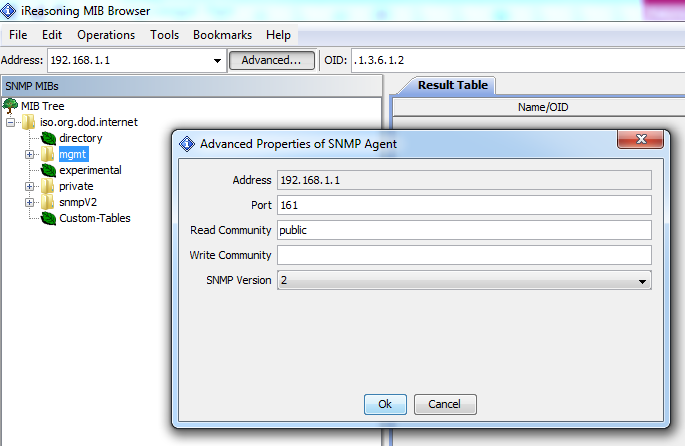Click the iso.org.dod.internet folder icon
The width and height of the screenshot is (685, 446).
click(x=29, y=122)
